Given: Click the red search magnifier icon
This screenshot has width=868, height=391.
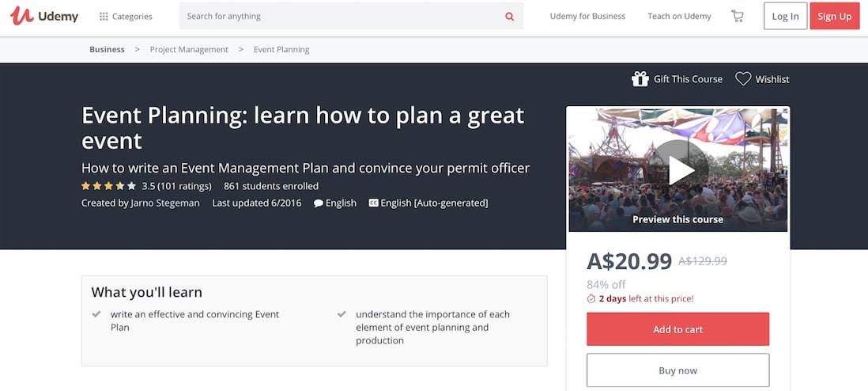Looking at the screenshot, I should point(509,17).
